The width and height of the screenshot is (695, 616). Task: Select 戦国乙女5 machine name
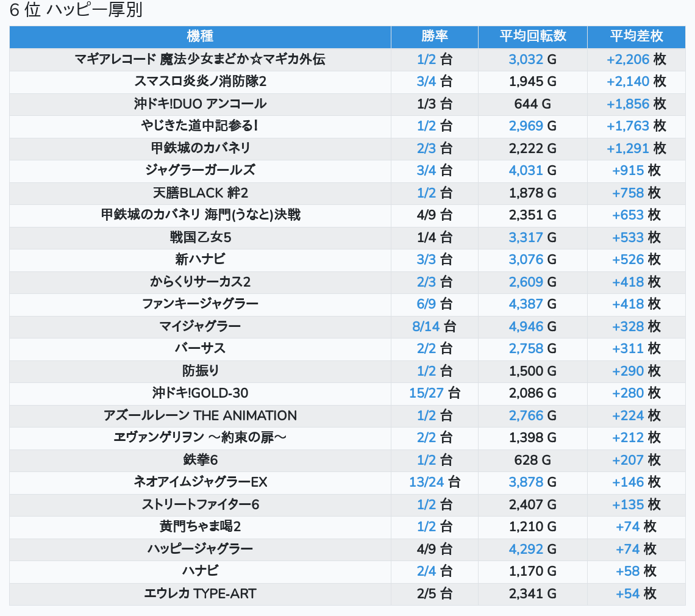click(200, 237)
